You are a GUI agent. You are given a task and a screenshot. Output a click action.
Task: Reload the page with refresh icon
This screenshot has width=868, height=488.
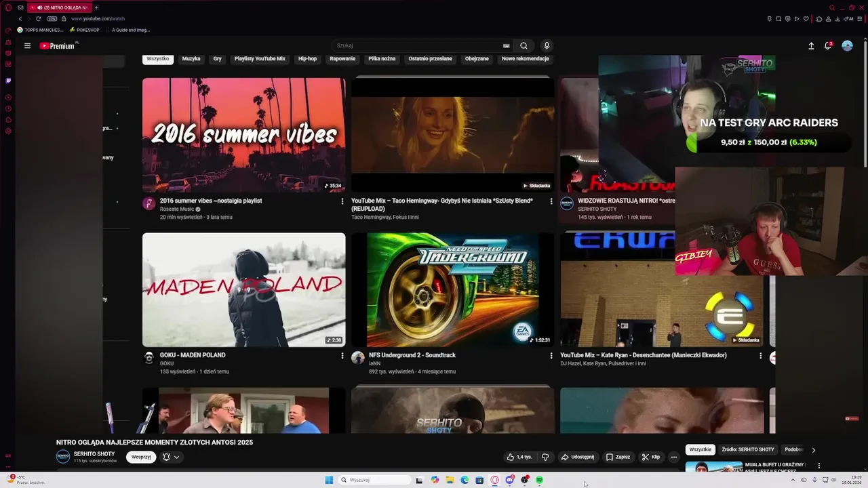pos(38,18)
